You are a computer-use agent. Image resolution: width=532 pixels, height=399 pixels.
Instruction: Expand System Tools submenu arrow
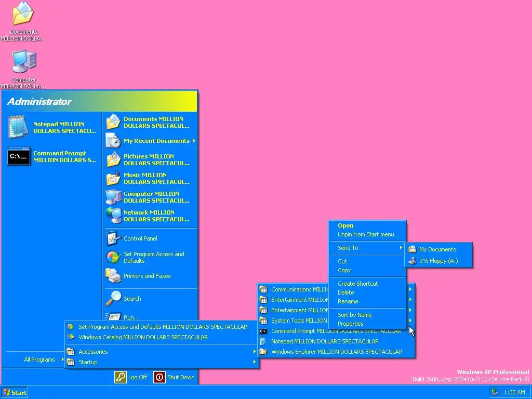coord(410,320)
